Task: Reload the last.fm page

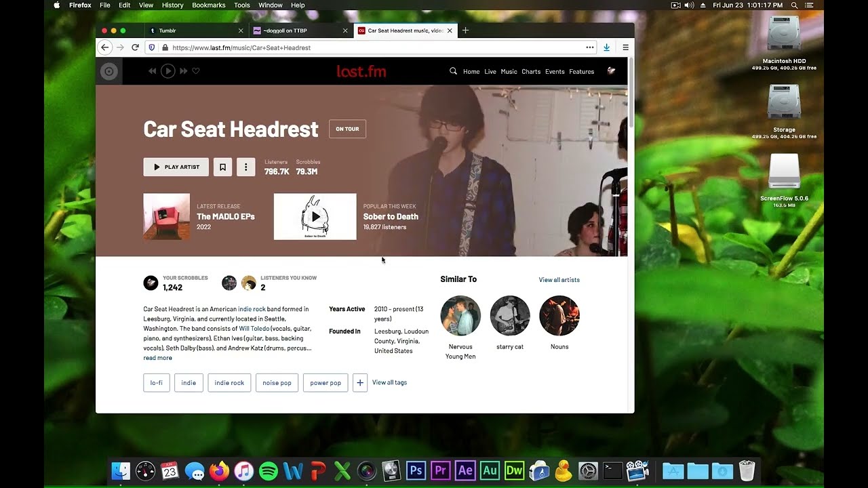Action: coord(135,47)
